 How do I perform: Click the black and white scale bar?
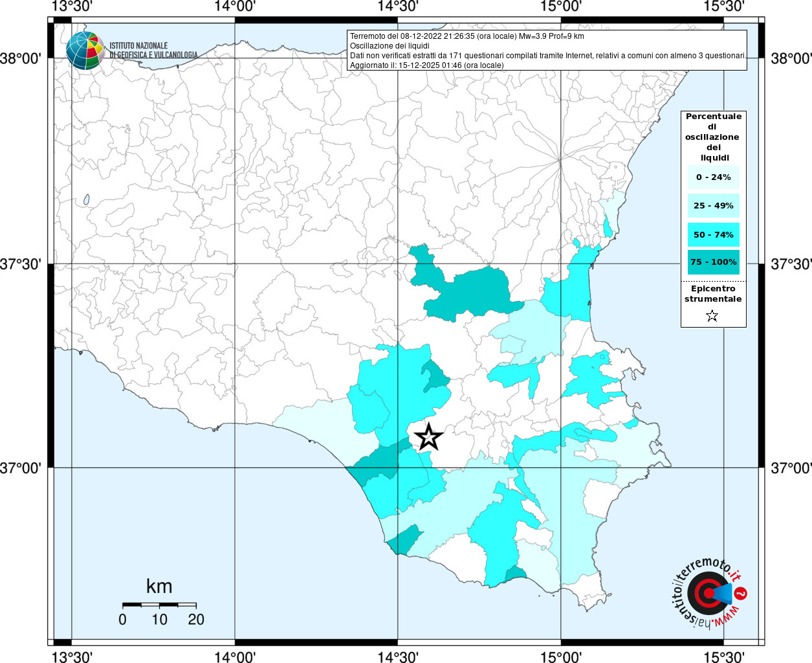(159, 605)
